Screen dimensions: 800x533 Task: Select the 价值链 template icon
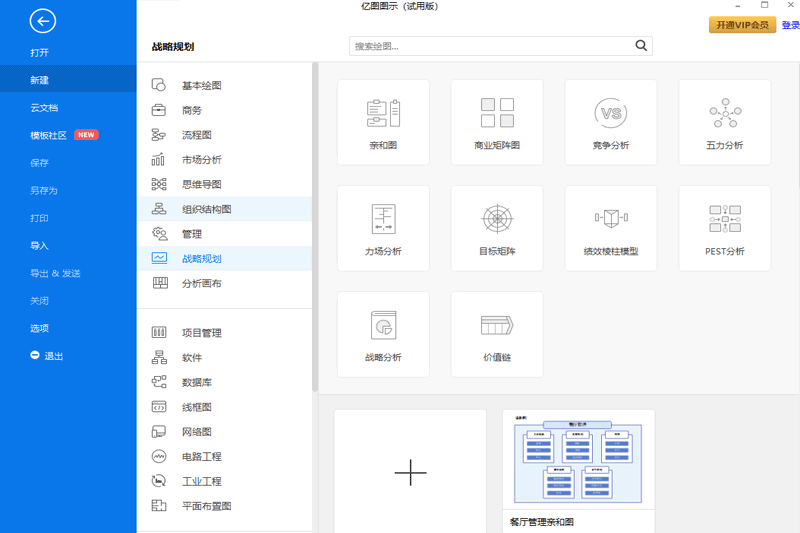497,326
